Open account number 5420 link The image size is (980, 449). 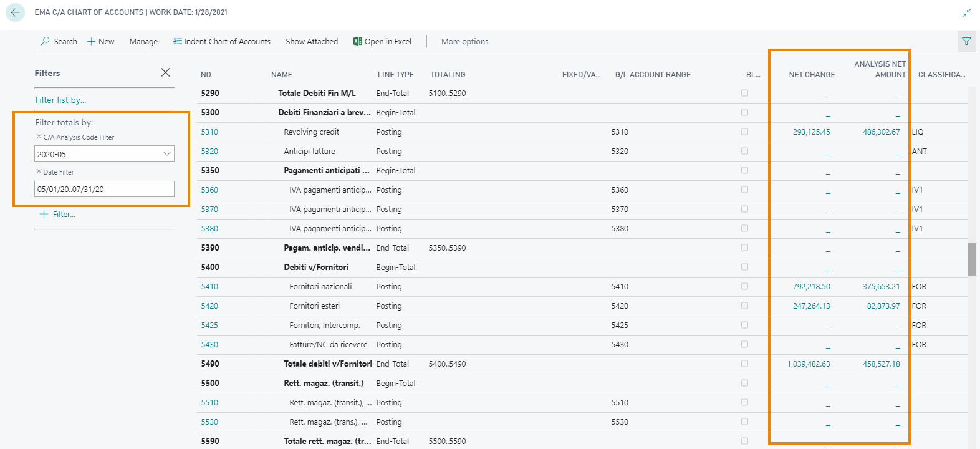click(209, 306)
